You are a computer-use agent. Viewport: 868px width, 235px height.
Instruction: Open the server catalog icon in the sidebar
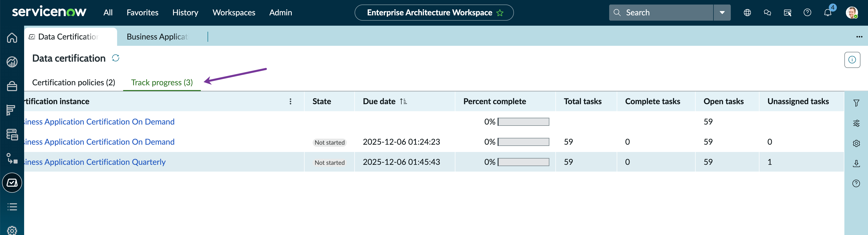pyautogui.click(x=12, y=135)
